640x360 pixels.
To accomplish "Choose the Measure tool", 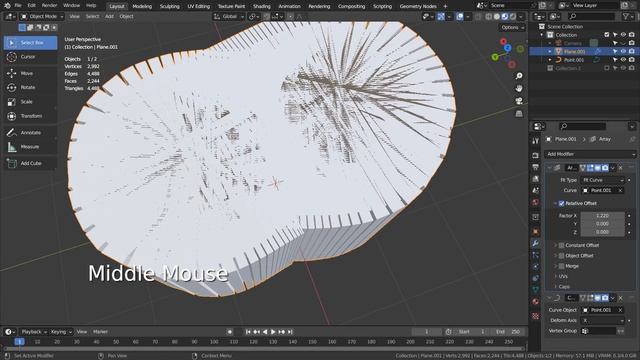I will [30, 147].
